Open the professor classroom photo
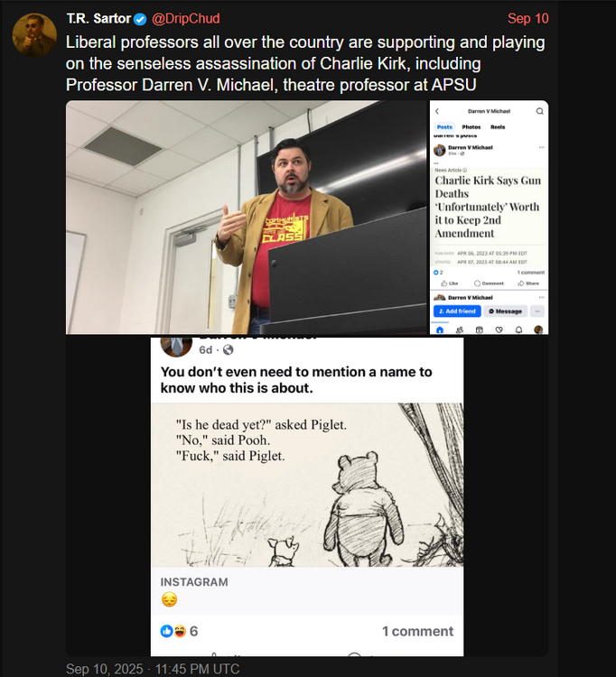This screenshot has height=677, width=616. tap(247, 218)
